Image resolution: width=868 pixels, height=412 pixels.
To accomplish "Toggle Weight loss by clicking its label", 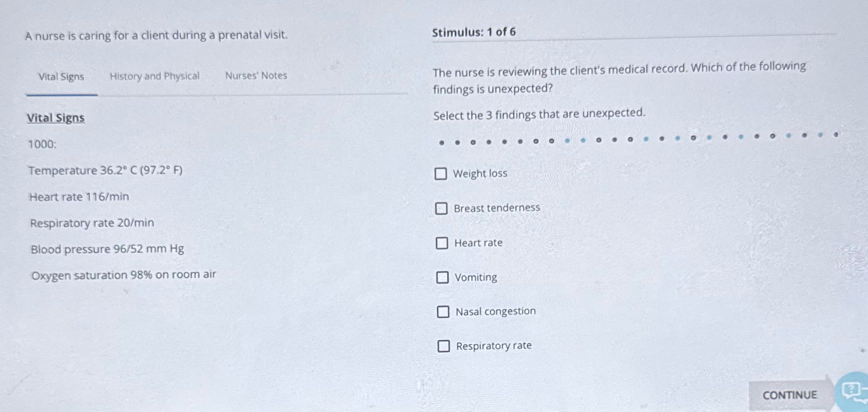I will tap(480, 173).
